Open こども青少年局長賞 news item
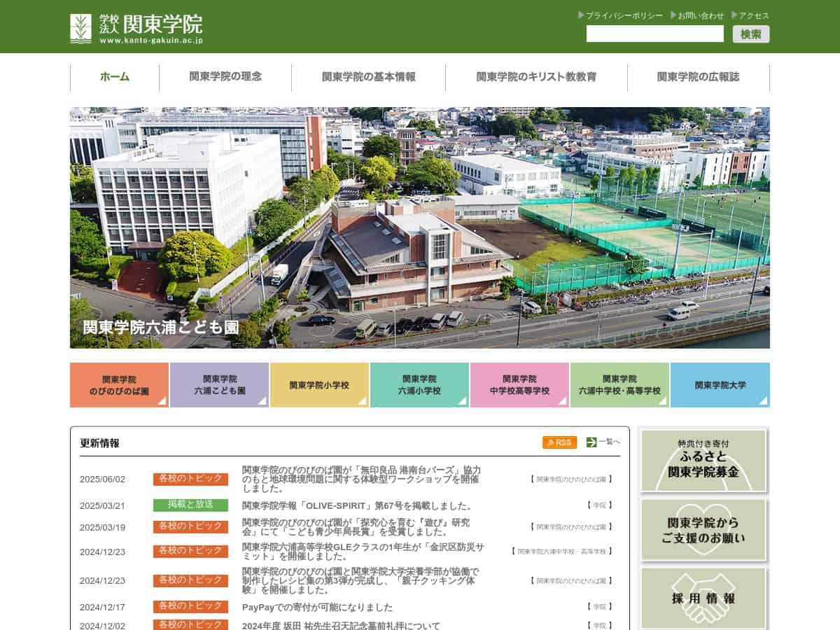The image size is (840, 630). coord(356,527)
